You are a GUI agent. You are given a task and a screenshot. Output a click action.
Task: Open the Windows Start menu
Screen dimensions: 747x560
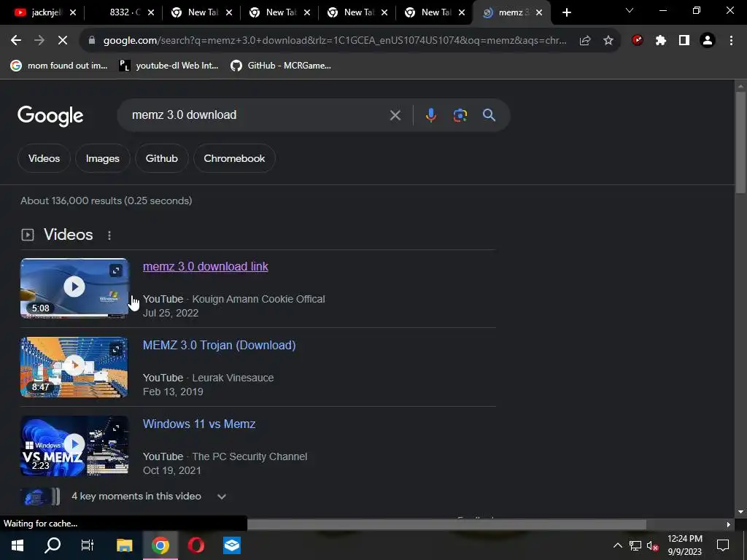18,545
